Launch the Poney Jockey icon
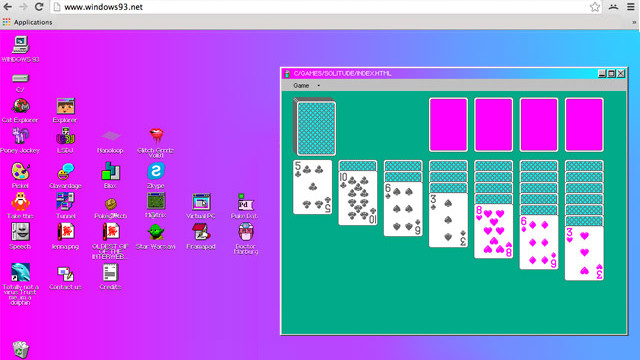 [x=20, y=137]
